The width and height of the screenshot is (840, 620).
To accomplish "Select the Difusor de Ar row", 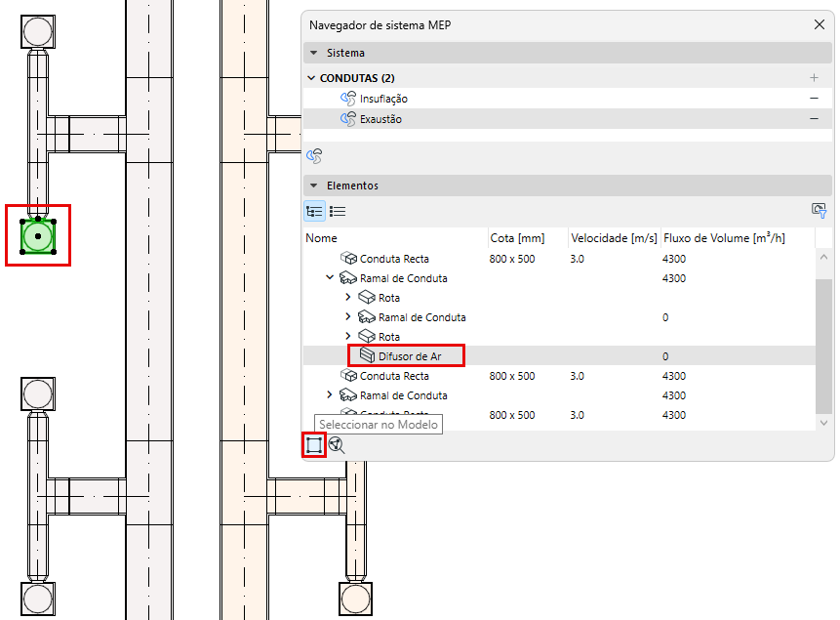I will [409, 356].
